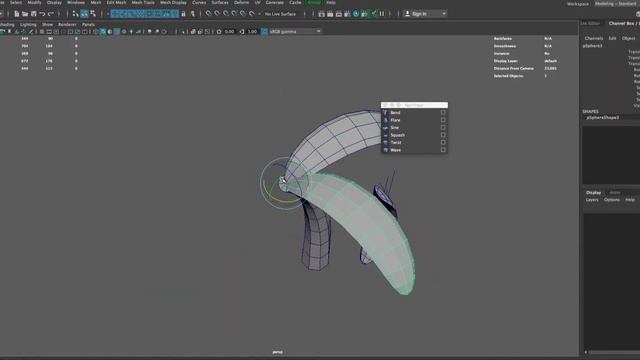Open the Channels menu in Channel Box
Image resolution: width=640 pixels, height=360 pixels.
pyautogui.click(x=594, y=38)
